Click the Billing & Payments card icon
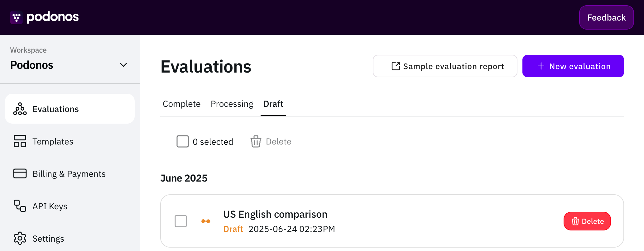Viewport: 644px width, 251px height. (20, 173)
